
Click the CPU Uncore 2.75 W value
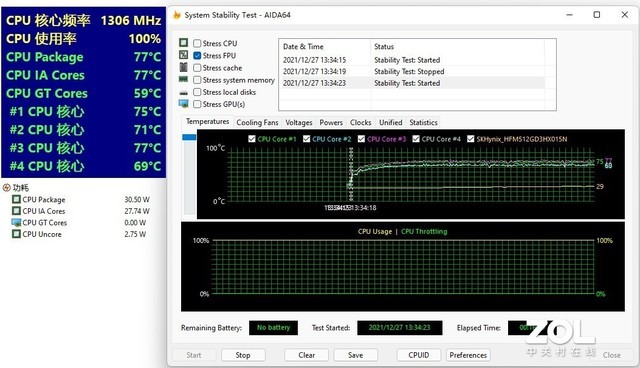(x=135, y=234)
